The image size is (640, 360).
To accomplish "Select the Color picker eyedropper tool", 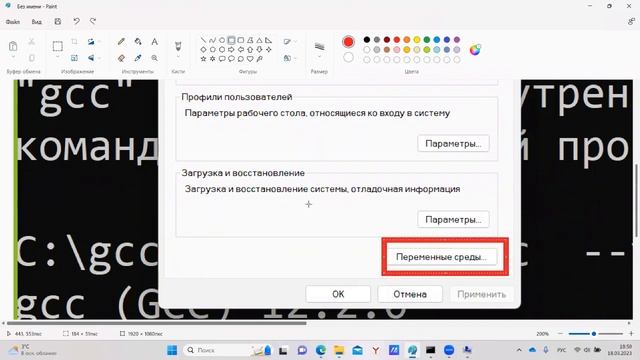I will [x=138, y=58].
